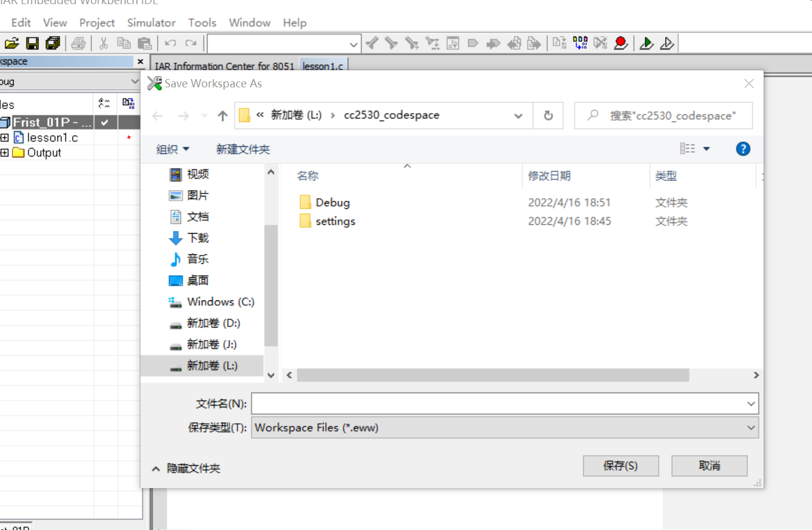Click the Find Previous flashlight icon
The width and height of the screenshot is (812, 530).
pos(372,43)
